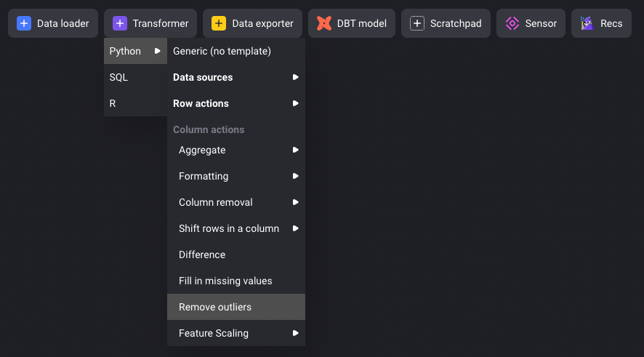Screen dimensions: 644x357
Task: Expand the Row actions submenu arrow
Action: 295,103
